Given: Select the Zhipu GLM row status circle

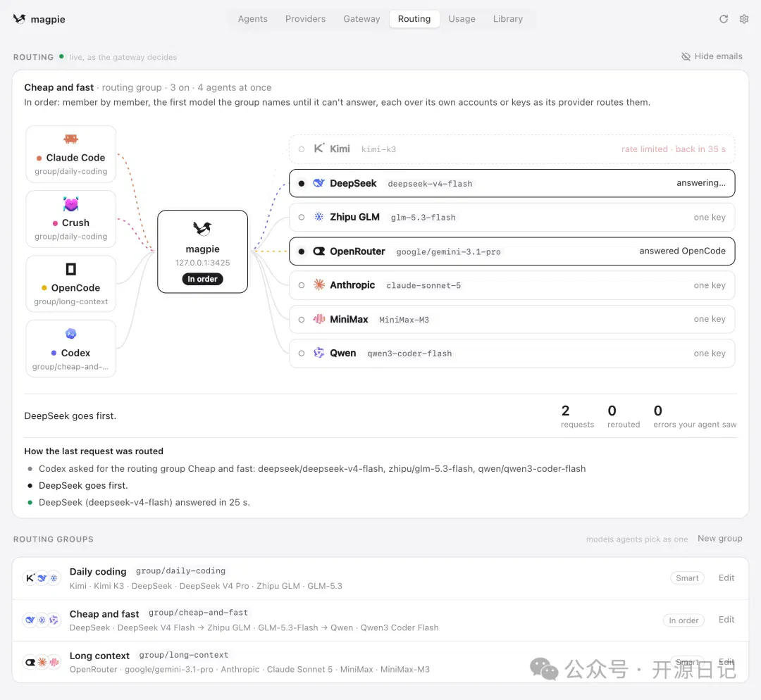Looking at the screenshot, I should pos(302,218).
